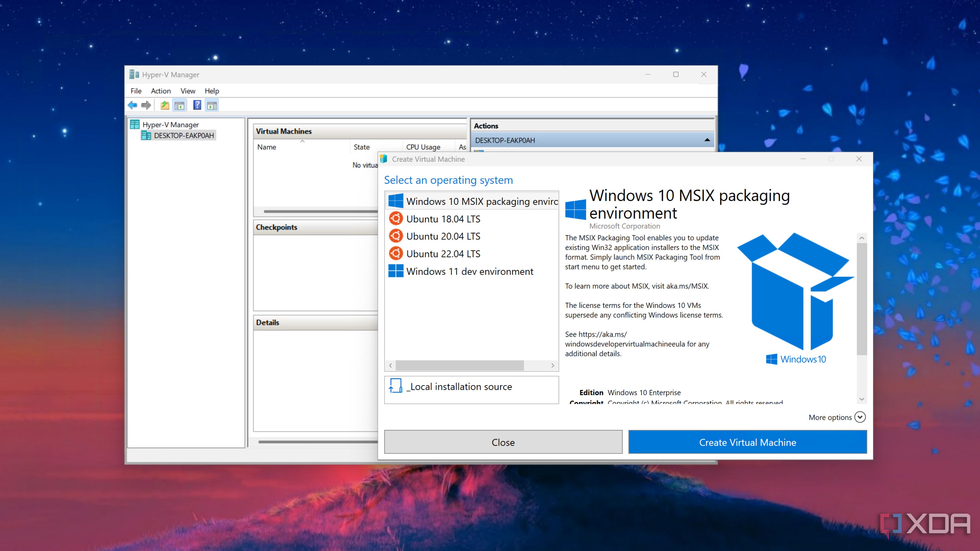Screen dimensions: 980x551
Task: Open the Help toolbar icon with question mark
Action: coord(197,105)
